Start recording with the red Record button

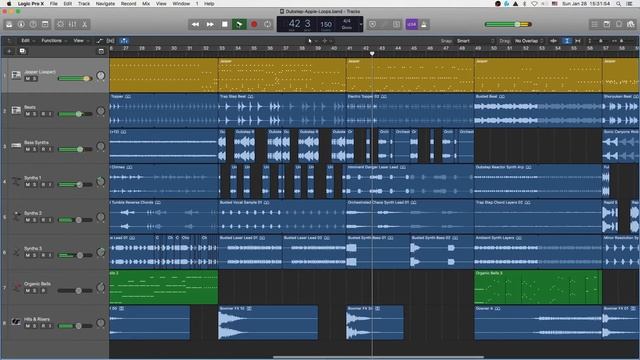coord(254,24)
